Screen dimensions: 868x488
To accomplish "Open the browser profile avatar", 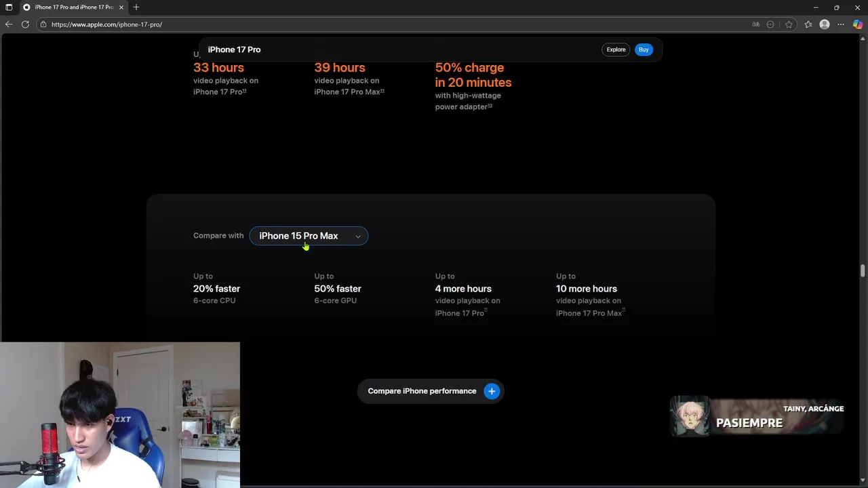I will [825, 24].
